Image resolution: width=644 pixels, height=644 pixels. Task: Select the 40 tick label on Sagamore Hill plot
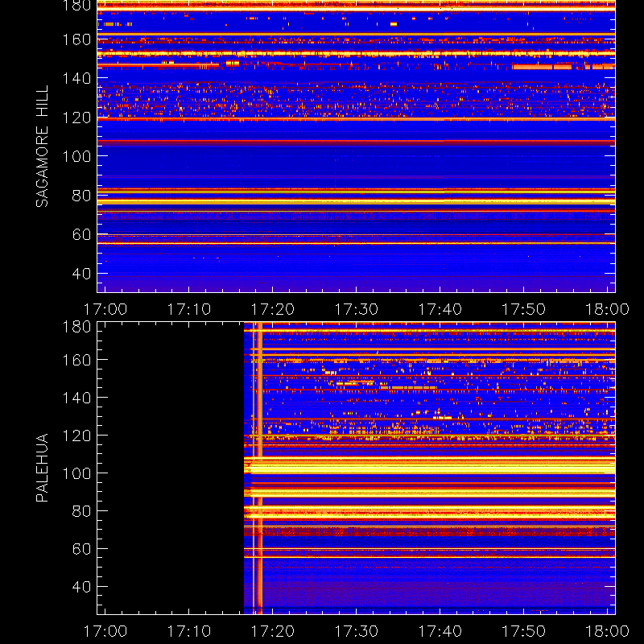(x=81, y=274)
